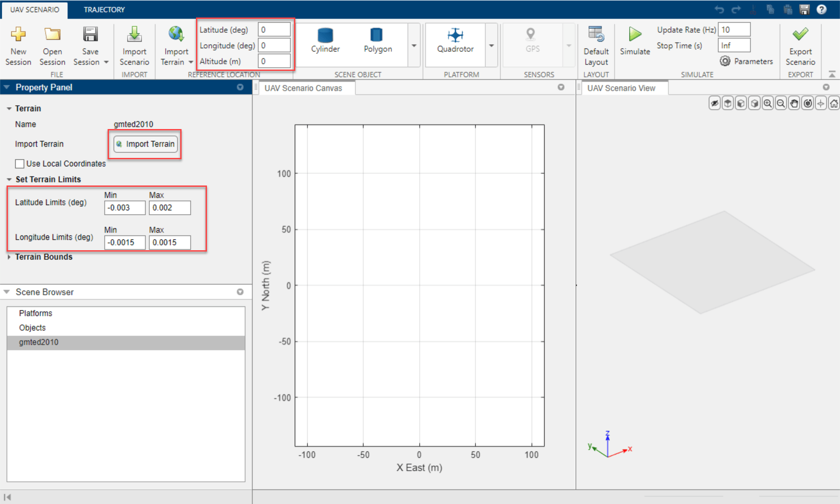Open Help with the question mark icon
Viewport: 840px width, 504px height.
pos(822,9)
